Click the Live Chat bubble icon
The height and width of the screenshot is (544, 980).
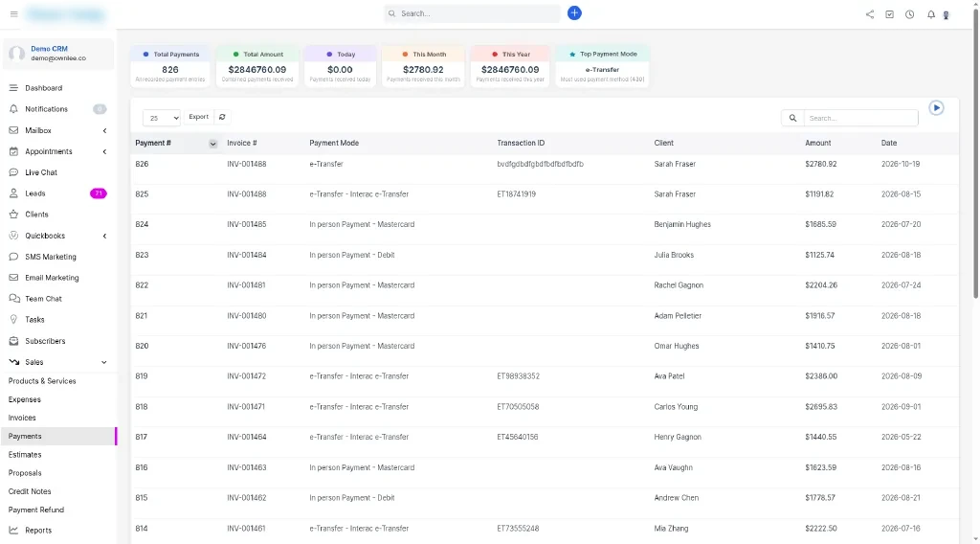tap(13, 172)
